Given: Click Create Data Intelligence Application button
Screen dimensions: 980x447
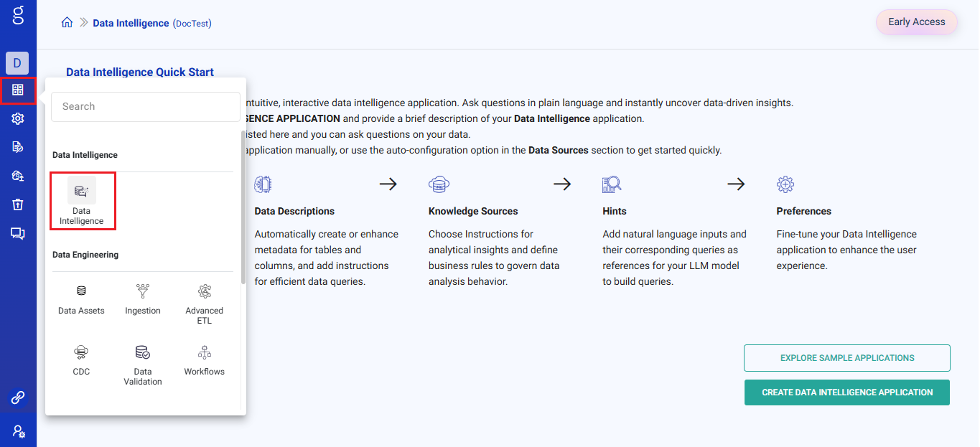Looking at the screenshot, I should click(847, 392).
